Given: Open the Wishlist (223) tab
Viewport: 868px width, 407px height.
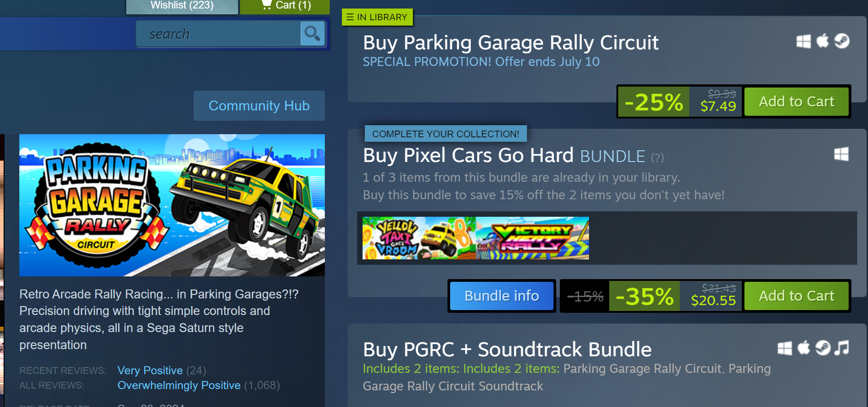Looking at the screenshot, I should tap(182, 6).
